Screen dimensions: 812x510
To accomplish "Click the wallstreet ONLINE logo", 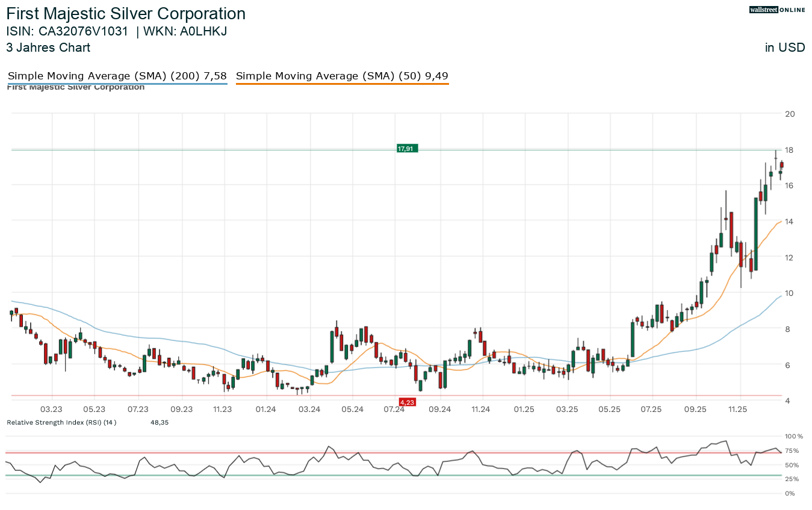I will point(776,10).
